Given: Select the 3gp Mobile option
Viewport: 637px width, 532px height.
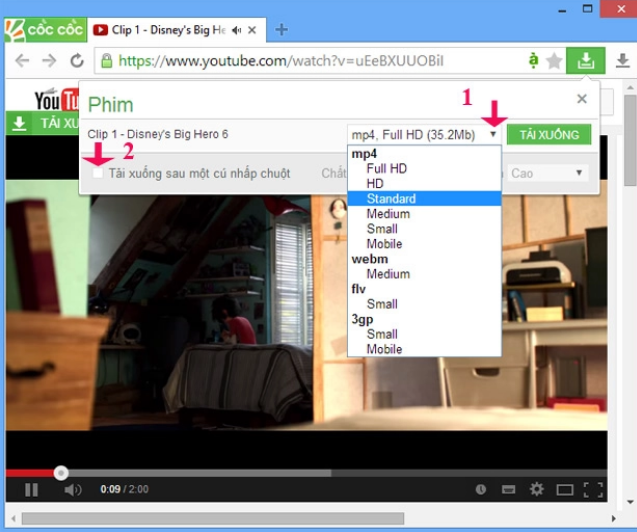Looking at the screenshot, I should [384, 349].
